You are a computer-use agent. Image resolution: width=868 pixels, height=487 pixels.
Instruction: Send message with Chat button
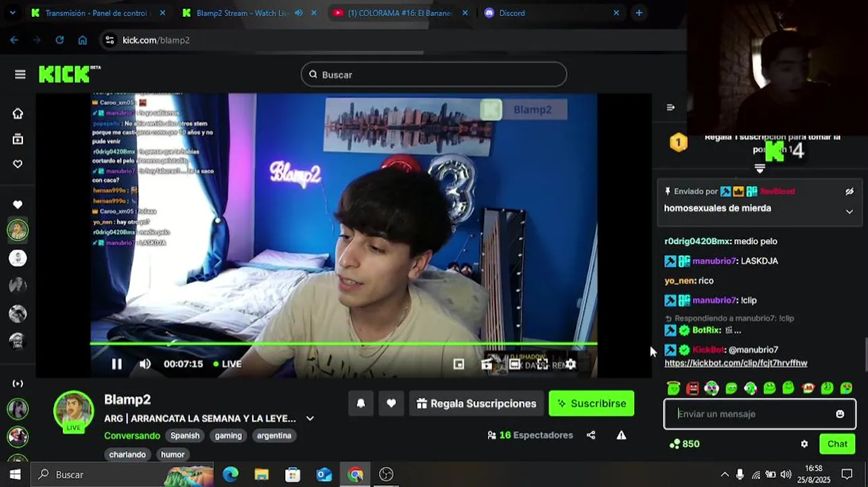click(x=837, y=444)
